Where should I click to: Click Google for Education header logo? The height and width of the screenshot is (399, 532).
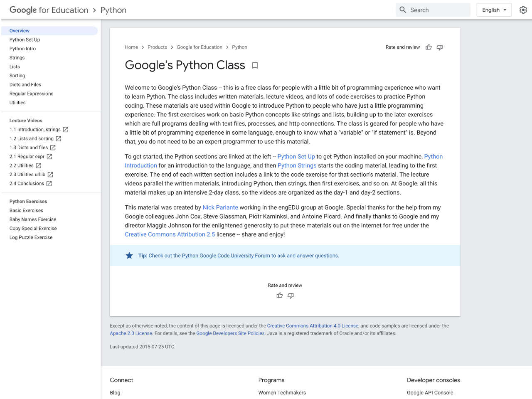tap(49, 10)
